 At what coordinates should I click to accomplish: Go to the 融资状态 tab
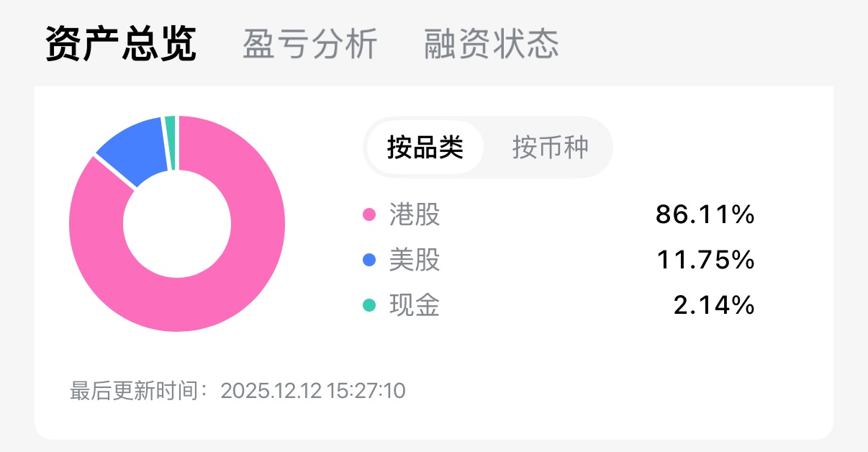[x=491, y=45]
